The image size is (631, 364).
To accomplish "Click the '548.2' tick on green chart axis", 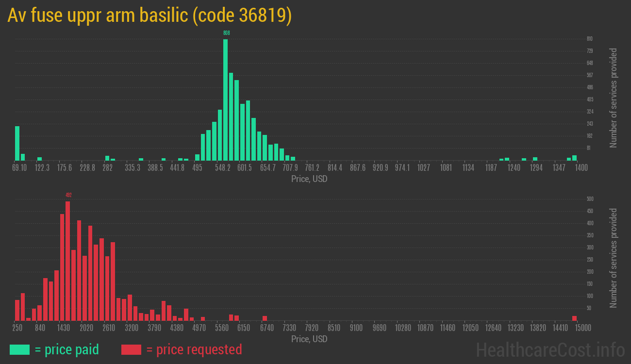I will (x=223, y=168).
